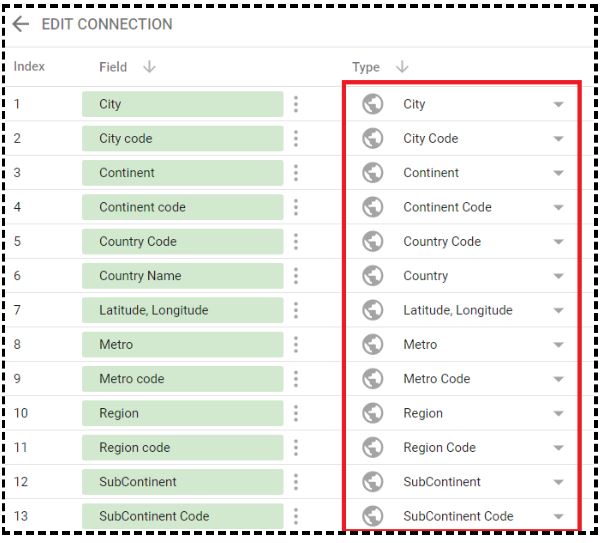Click the City code field name
The height and width of the screenshot is (543, 603).
coord(126,138)
